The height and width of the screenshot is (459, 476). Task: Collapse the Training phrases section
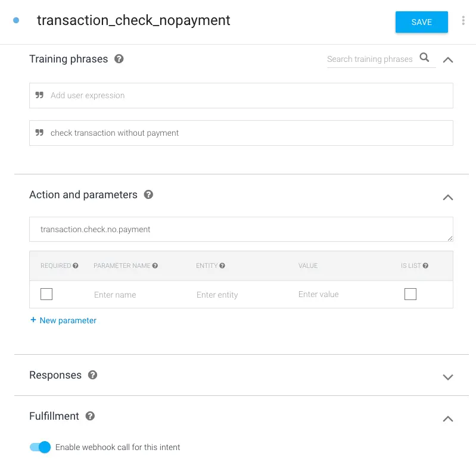[x=448, y=60]
